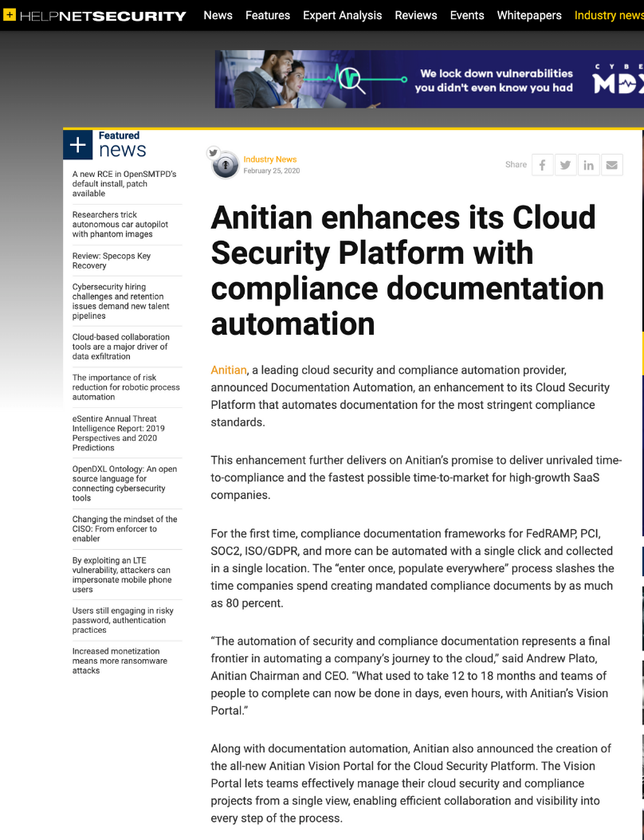Screen dimensions: 644x840
Task: Share article on Twitter icon
Action: (x=565, y=165)
